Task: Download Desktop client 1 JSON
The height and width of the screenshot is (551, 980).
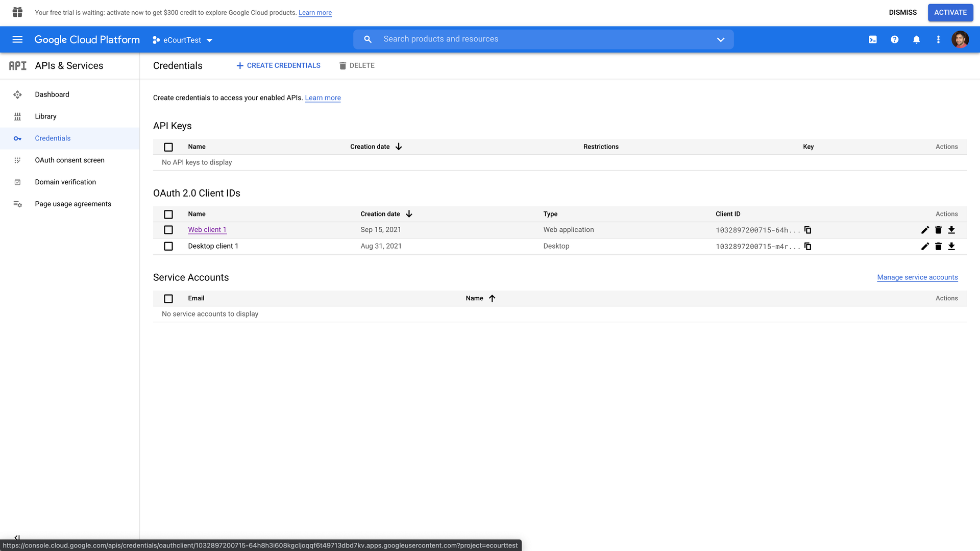Action: pyautogui.click(x=951, y=246)
